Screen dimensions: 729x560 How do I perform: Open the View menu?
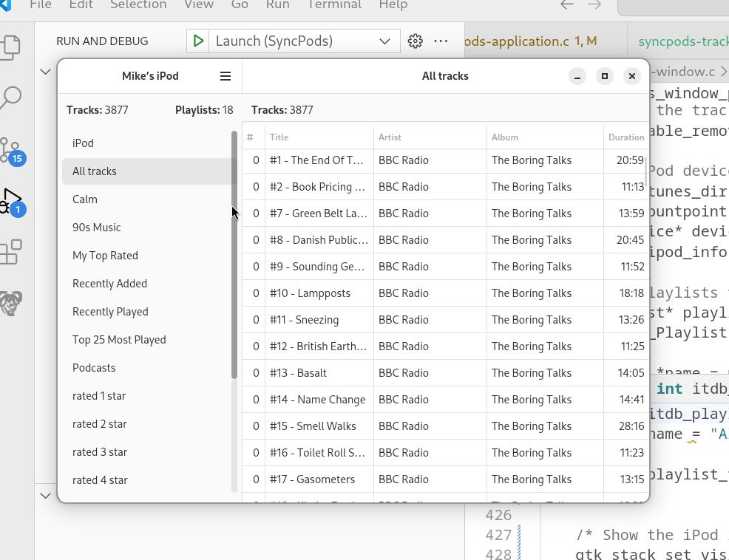coord(199,4)
